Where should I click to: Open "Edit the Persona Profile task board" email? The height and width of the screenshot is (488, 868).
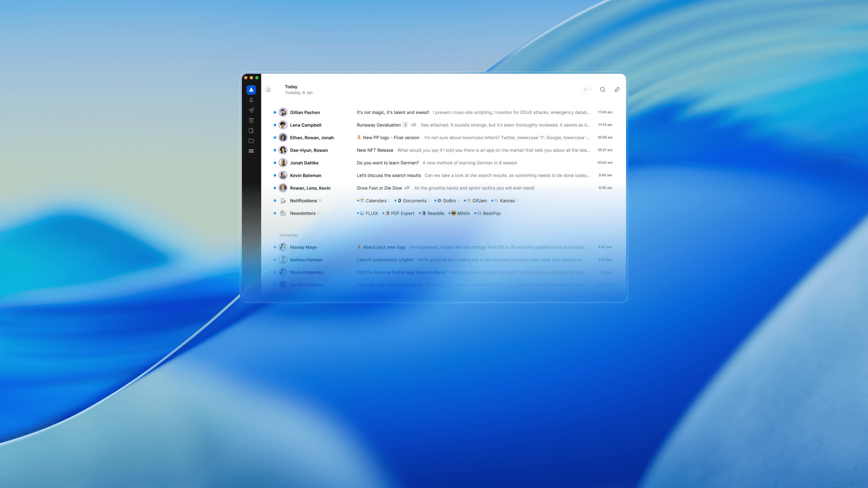(401, 272)
